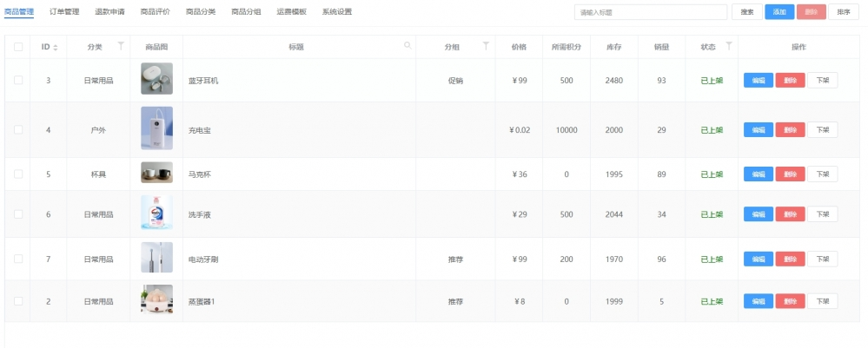Open the 洗手液 product thumbnail

[156, 213]
